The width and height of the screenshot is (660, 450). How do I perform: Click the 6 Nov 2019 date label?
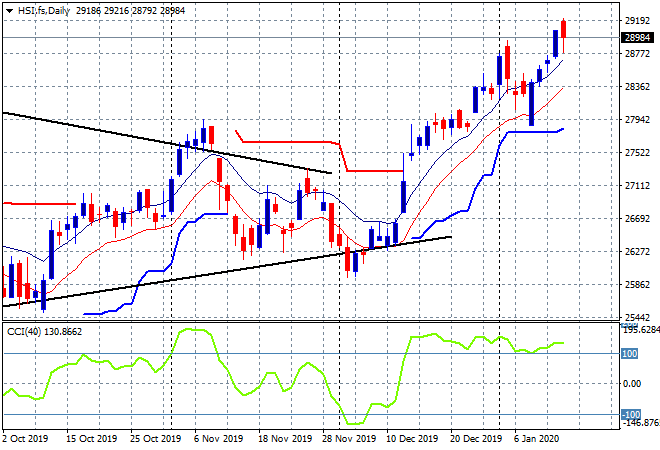[x=218, y=439]
